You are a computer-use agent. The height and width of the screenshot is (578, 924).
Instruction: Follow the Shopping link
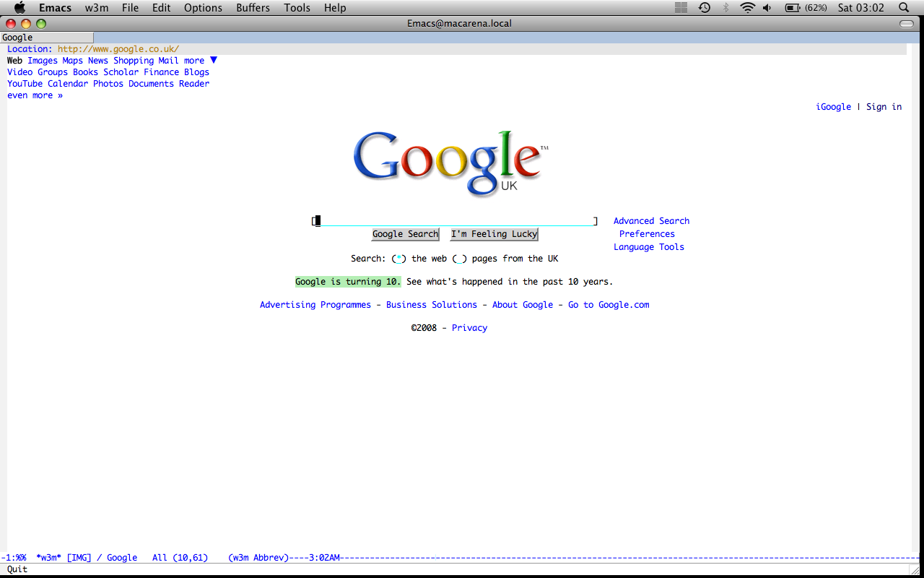[134, 61]
